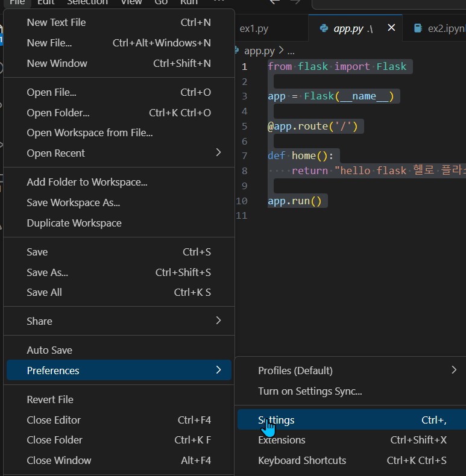
Task: Select Revert File entry
Action: pos(119,399)
